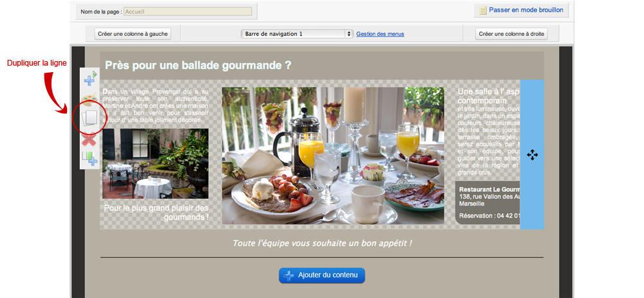
Task: Click Gestion des menus link
Action: (380, 34)
